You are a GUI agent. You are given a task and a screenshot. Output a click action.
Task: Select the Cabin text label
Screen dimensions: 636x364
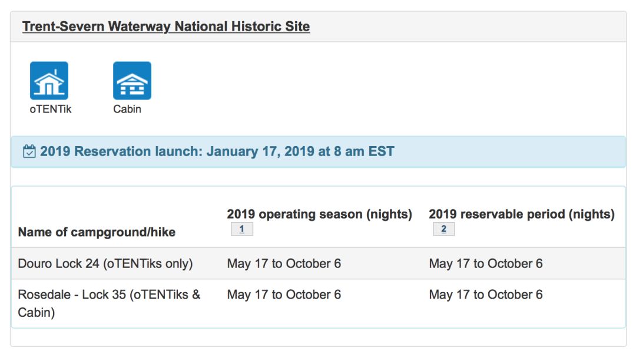click(127, 109)
